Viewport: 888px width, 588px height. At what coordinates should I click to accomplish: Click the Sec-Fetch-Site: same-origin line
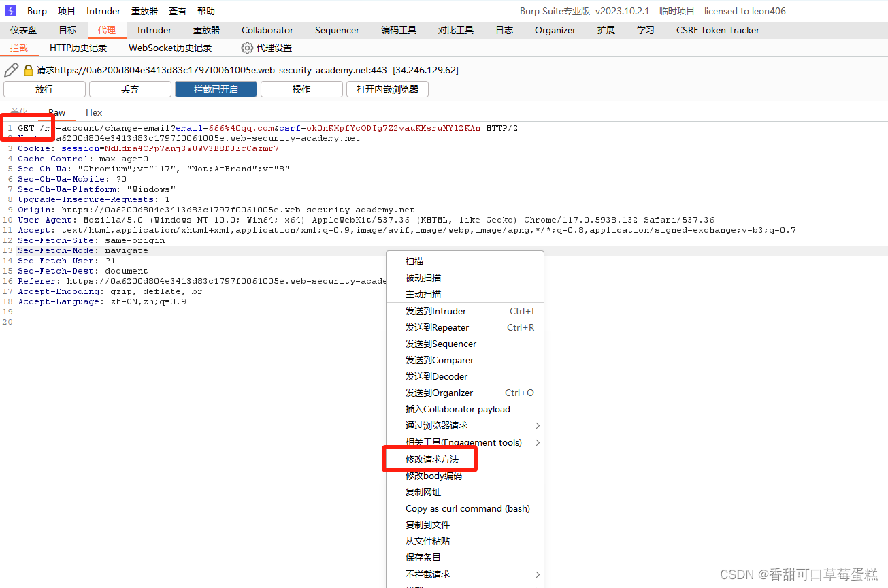click(91, 240)
